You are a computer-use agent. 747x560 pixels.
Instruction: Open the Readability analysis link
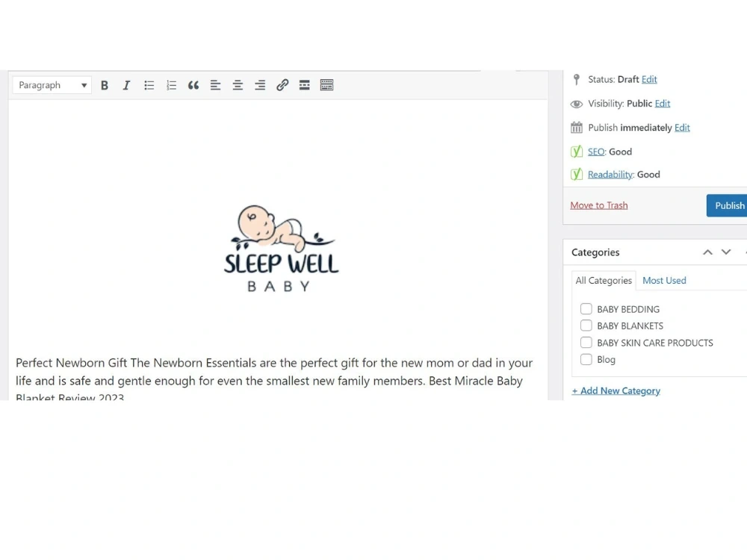pos(610,174)
